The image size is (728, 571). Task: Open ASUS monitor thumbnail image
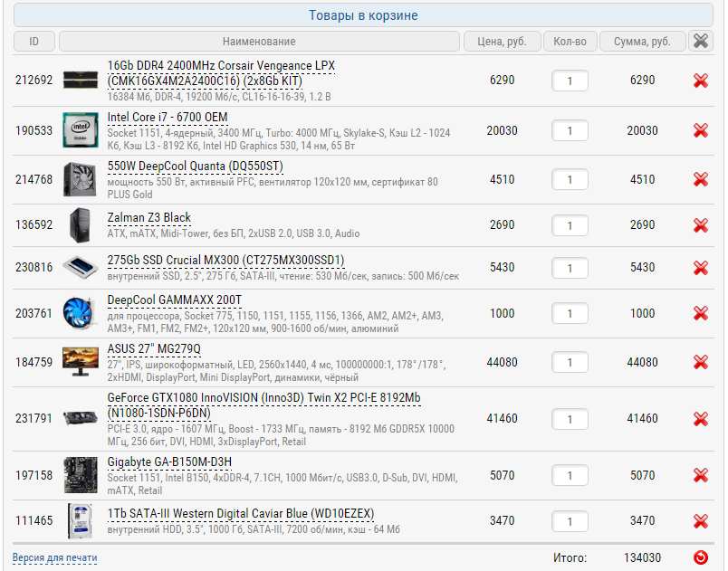(81, 362)
